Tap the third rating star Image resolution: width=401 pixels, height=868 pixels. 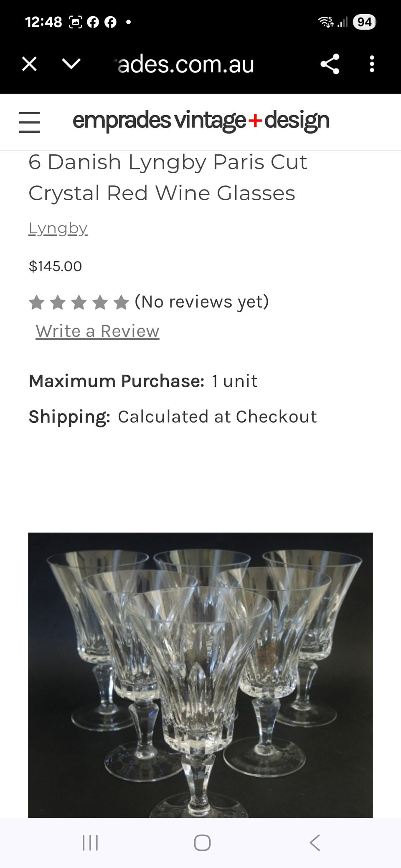coord(79,302)
